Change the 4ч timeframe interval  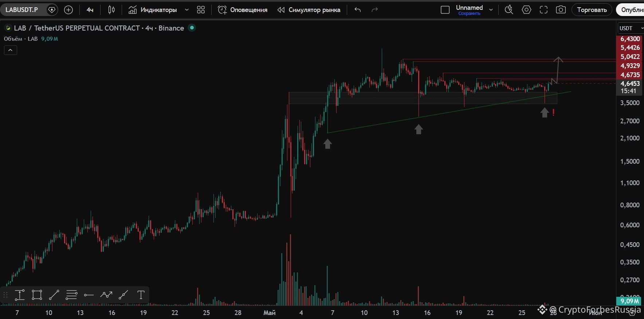point(90,10)
